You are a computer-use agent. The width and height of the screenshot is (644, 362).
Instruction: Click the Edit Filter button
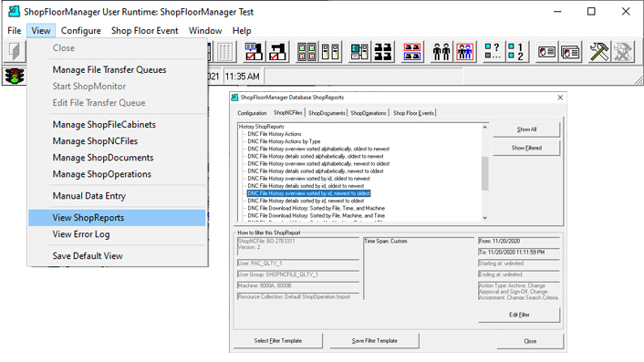[x=519, y=315]
